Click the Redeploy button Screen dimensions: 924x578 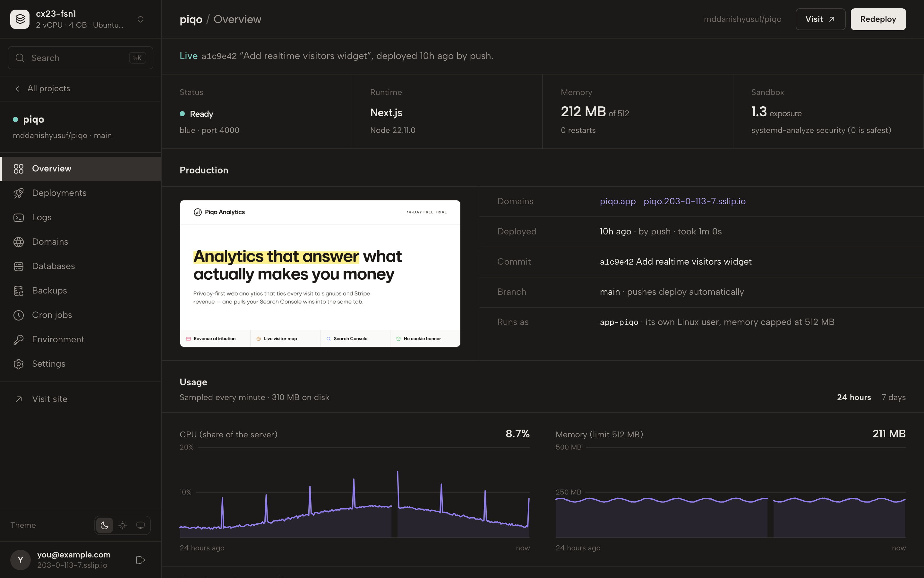[x=878, y=19]
